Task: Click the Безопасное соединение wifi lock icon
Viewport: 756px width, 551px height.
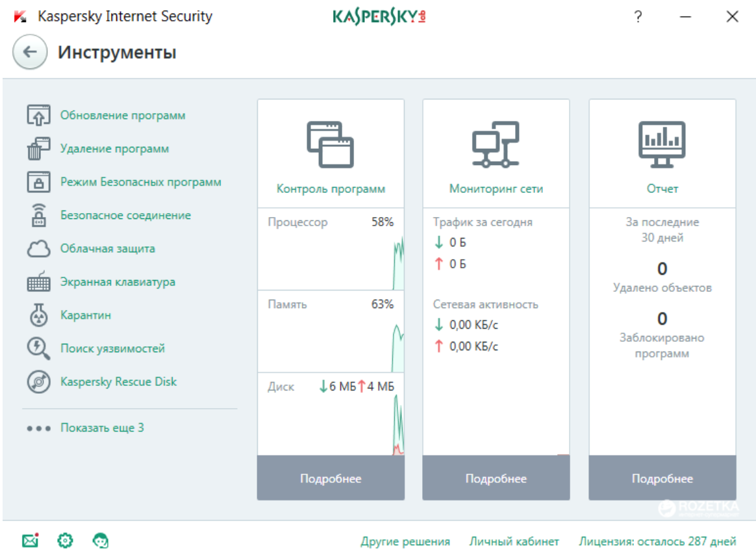Action: coord(38,215)
